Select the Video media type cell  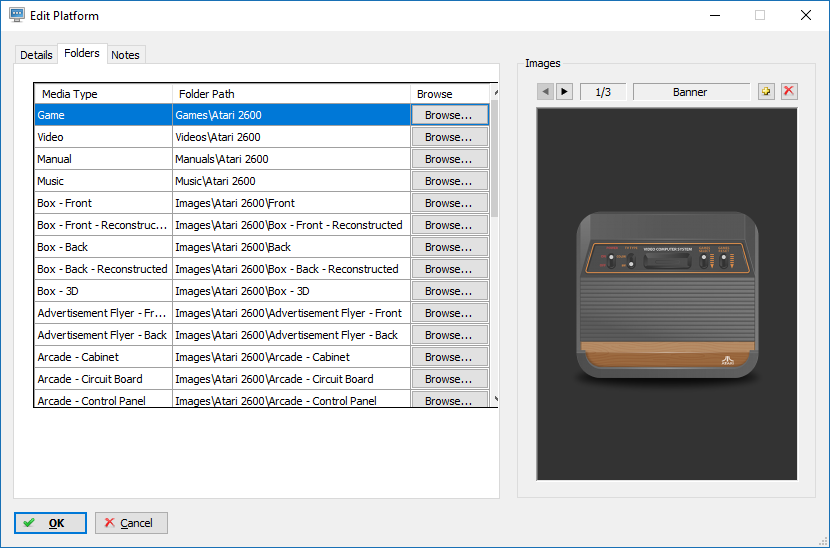pyautogui.click(x=104, y=137)
